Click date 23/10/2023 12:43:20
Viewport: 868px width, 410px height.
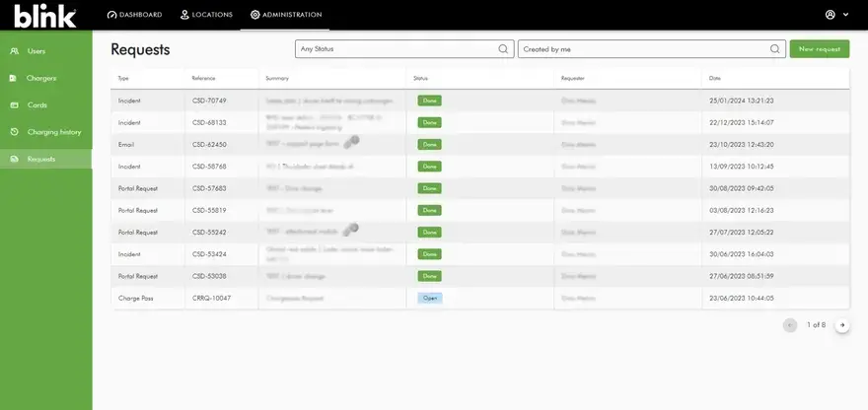pos(741,145)
